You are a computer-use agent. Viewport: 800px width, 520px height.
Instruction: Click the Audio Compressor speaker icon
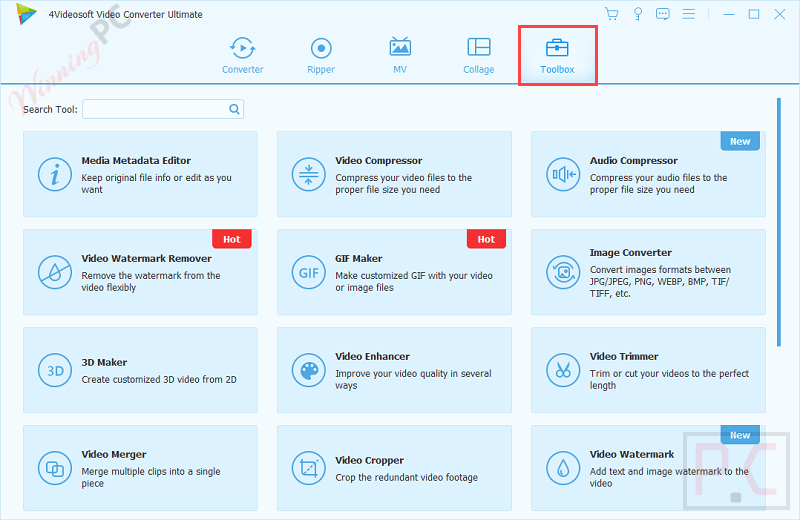pos(563,174)
